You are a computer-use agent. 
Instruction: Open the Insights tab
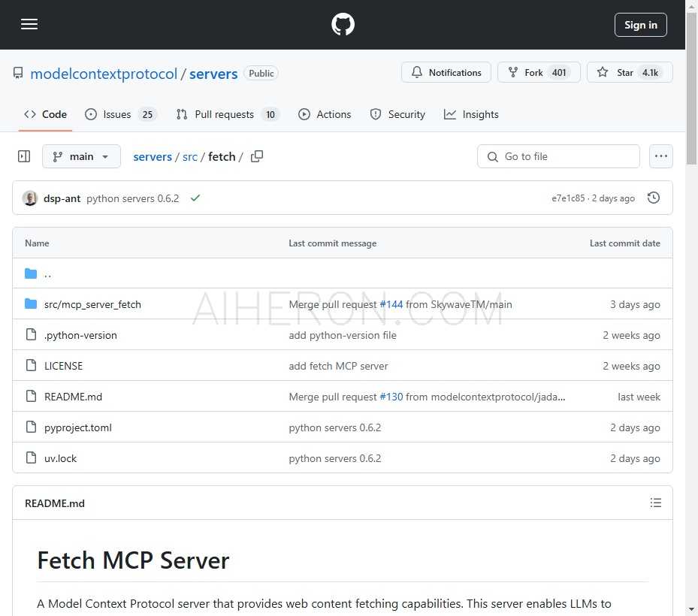(x=471, y=114)
